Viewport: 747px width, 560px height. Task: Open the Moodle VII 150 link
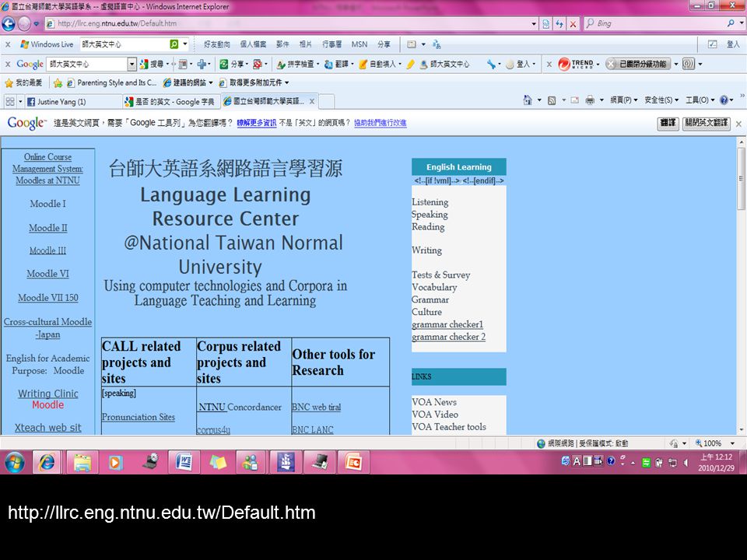[x=47, y=298]
